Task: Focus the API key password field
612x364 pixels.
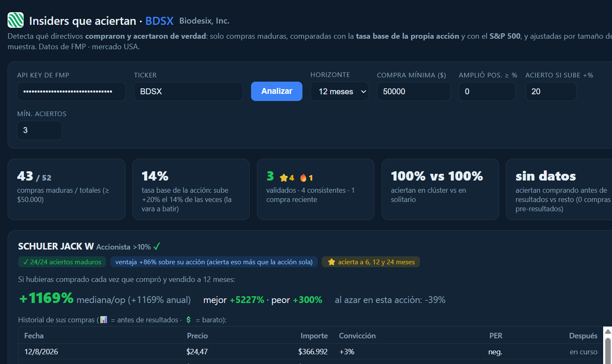Action: [71, 91]
